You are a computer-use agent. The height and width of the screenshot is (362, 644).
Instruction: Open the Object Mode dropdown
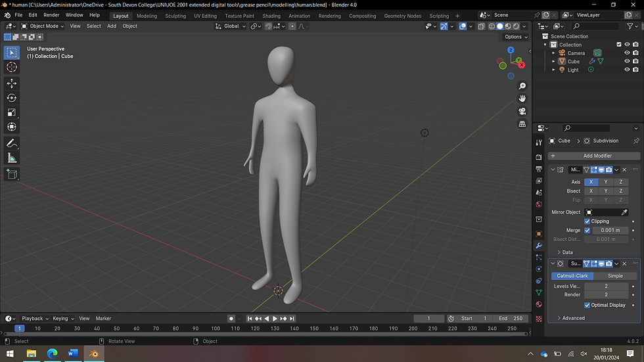click(x=43, y=26)
